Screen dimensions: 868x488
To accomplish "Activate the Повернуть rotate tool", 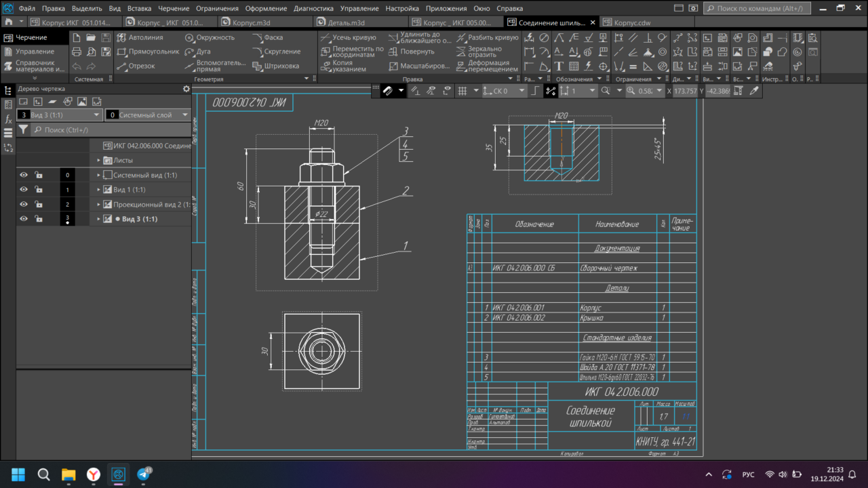I will pyautogui.click(x=412, y=52).
